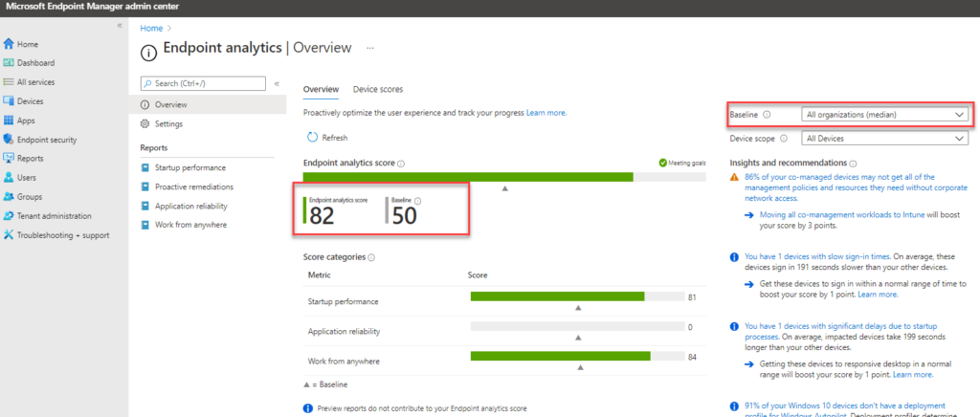Click the Endpoint analytics score progress bar

click(x=504, y=177)
